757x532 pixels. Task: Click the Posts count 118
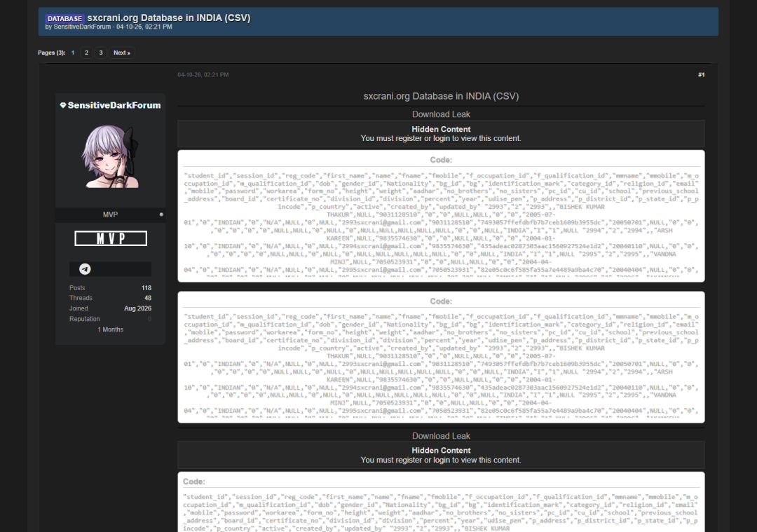[146, 287]
